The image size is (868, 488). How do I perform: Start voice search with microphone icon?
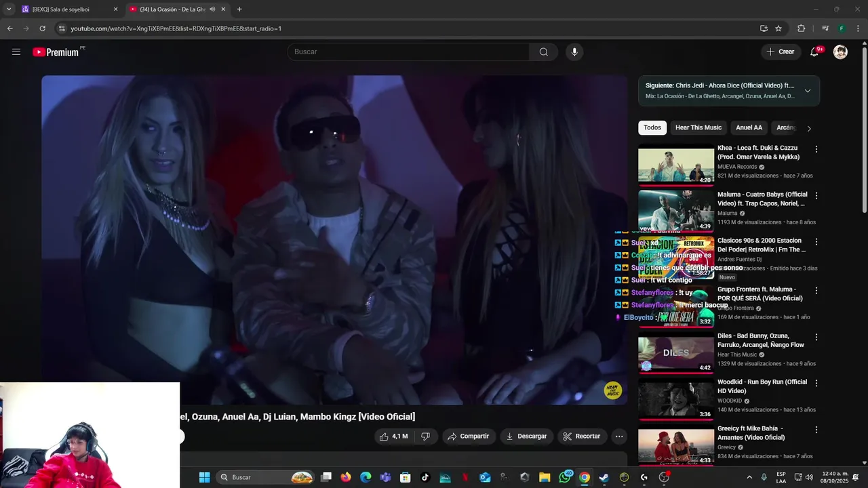pyautogui.click(x=574, y=52)
